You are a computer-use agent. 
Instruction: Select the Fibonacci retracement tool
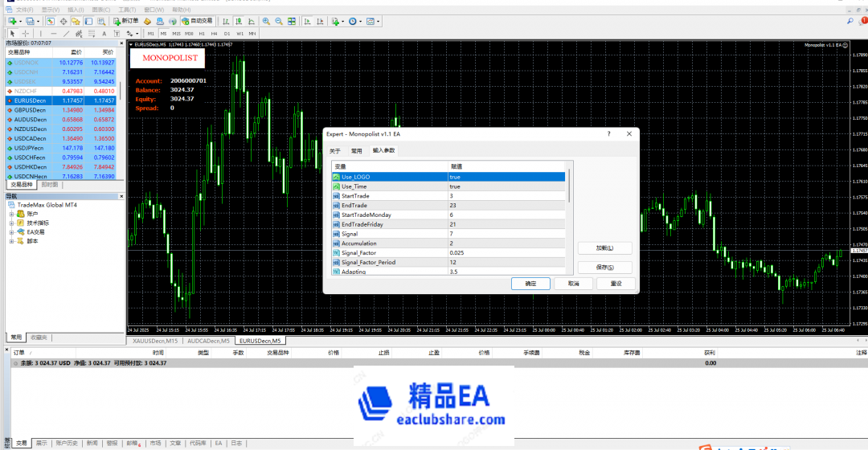tap(92, 34)
